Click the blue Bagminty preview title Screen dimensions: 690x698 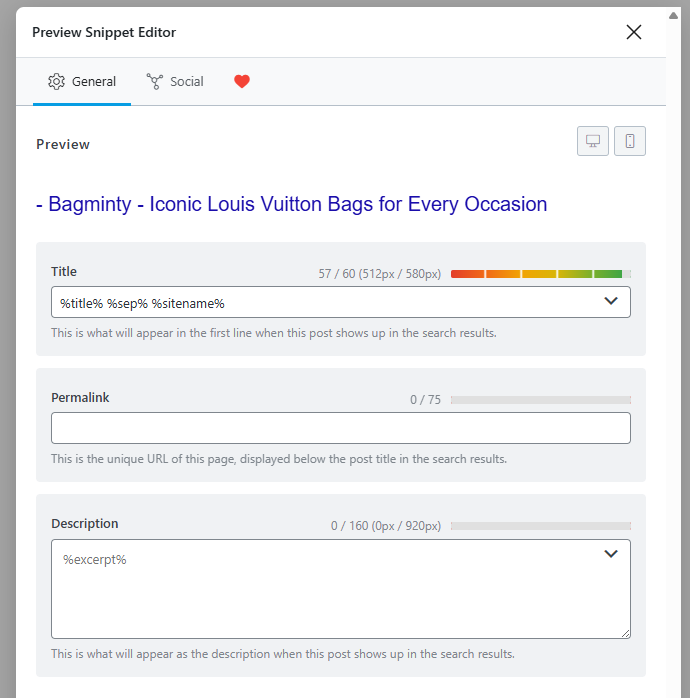tap(291, 204)
